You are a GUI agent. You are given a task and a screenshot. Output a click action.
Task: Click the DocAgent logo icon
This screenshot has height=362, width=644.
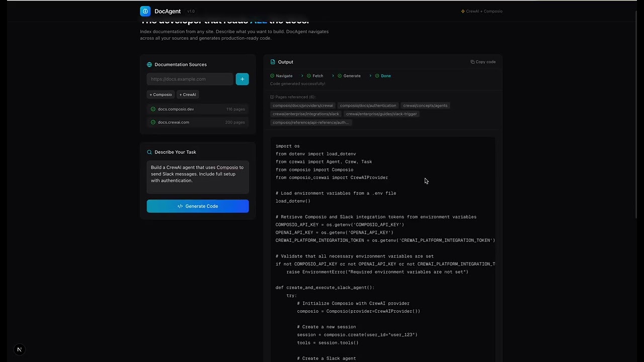pyautogui.click(x=145, y=11)
